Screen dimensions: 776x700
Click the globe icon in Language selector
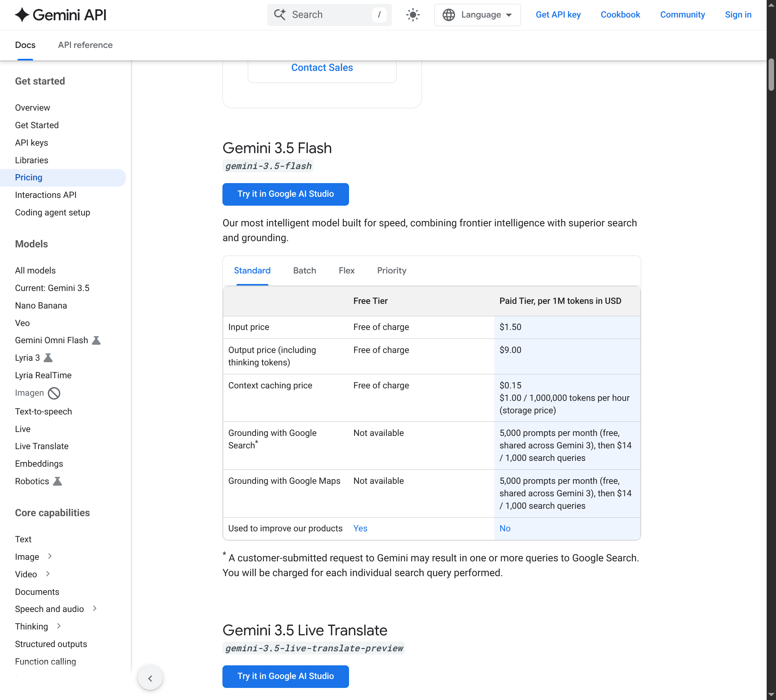pos(449,15)
